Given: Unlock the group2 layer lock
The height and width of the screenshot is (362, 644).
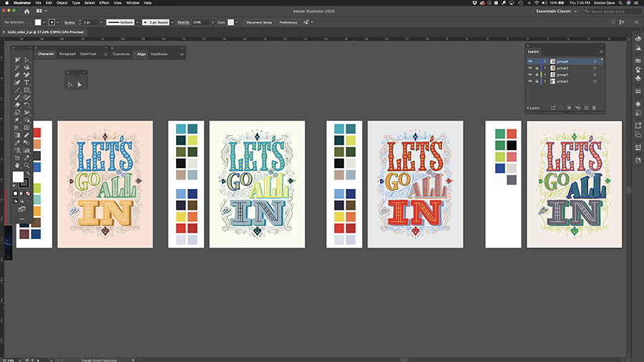Looking at the screenshot, I should [537, 74].
